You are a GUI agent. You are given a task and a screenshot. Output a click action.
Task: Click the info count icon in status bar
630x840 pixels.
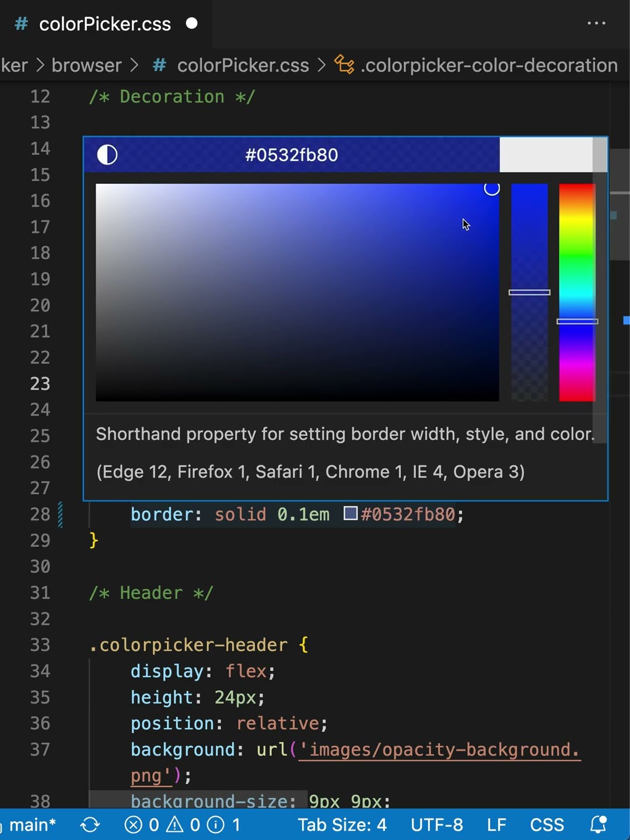[216, 825]
